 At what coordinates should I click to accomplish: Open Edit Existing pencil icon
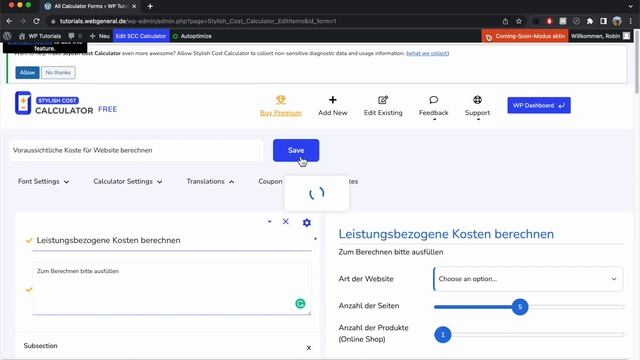click(383, 100)
